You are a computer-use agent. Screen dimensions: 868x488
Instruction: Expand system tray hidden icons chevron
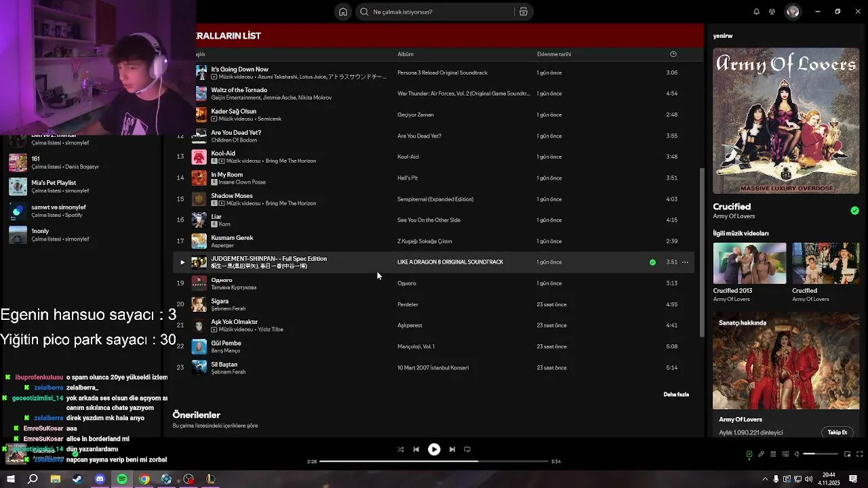tap(765, 479)
